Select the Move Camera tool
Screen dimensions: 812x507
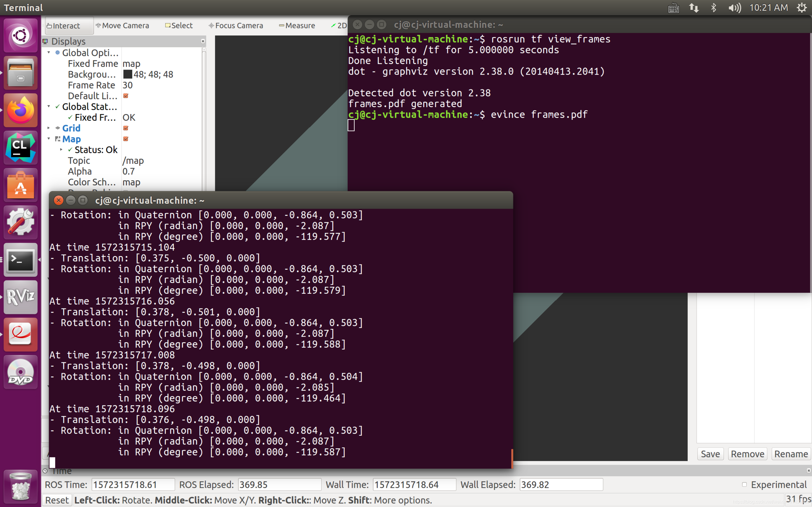tap(122, 25)
